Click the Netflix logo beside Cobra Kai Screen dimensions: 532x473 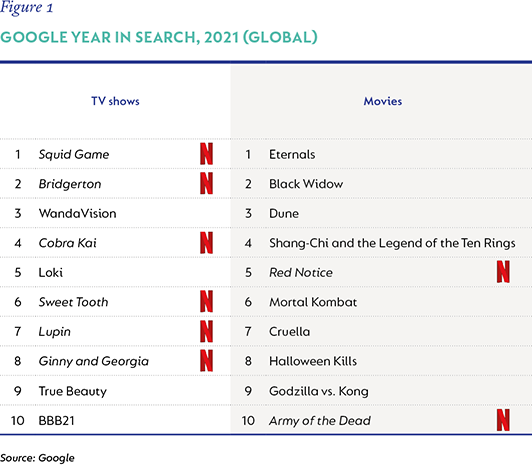206,243
